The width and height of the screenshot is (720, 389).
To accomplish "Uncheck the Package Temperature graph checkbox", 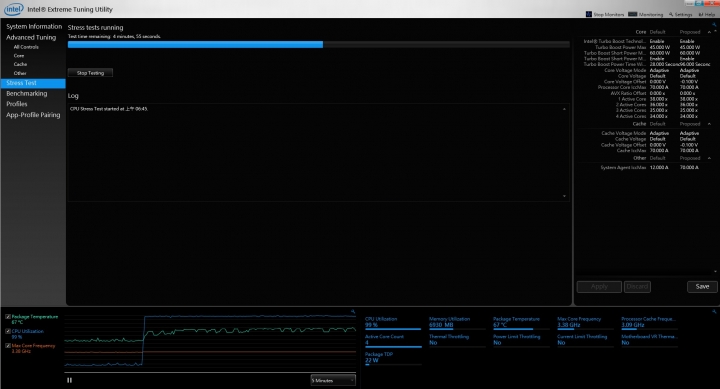I will (x=8, y=317).
